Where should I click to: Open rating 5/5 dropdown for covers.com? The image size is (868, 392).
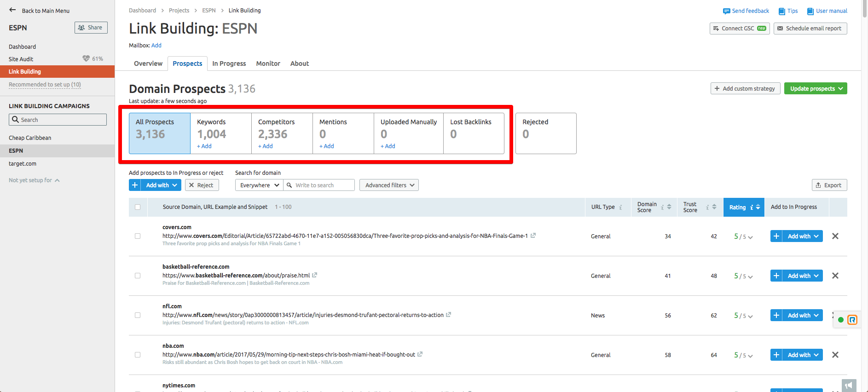coord(743,236)
